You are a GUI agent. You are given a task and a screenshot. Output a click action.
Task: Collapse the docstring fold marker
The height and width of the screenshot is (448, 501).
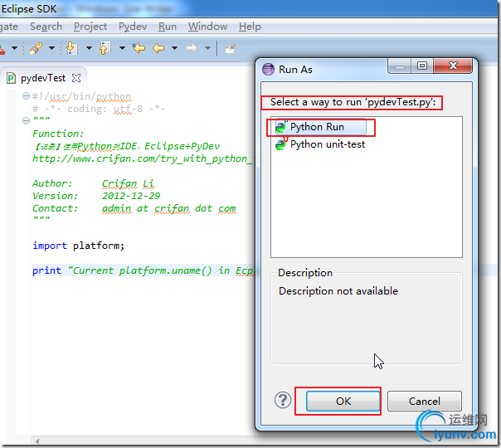26,120
